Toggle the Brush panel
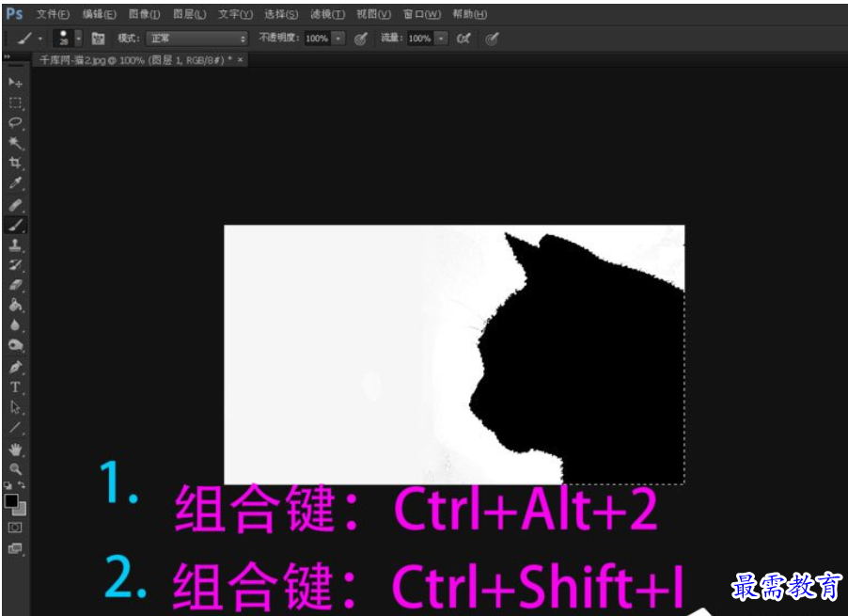Image resolution: width=848 pixels, height=616 pixels. pos(98,39)
